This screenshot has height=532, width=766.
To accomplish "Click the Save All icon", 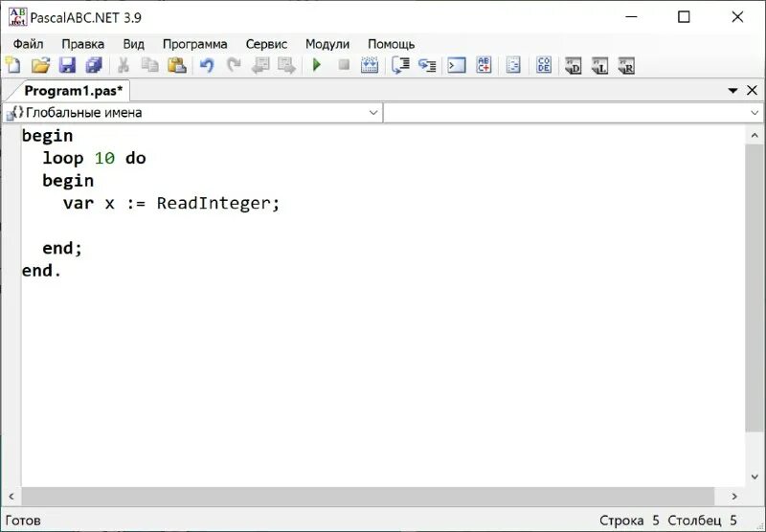I will pos(94,65).
